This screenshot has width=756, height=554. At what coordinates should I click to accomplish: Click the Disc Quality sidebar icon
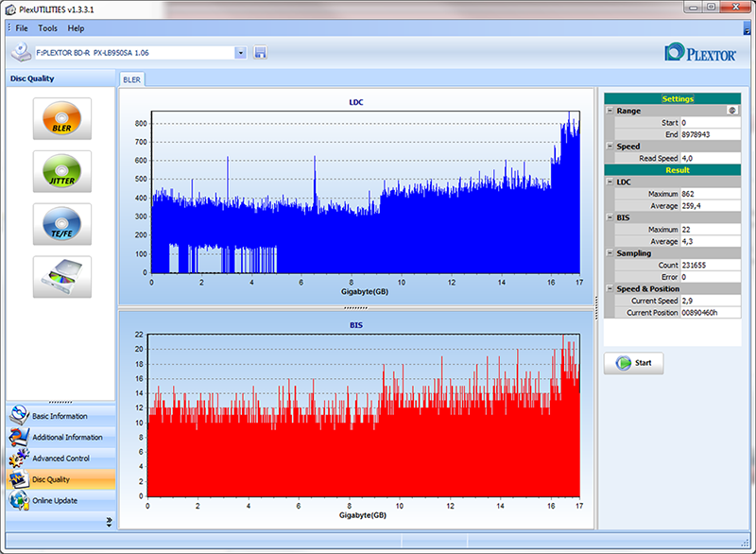[19, 479]
